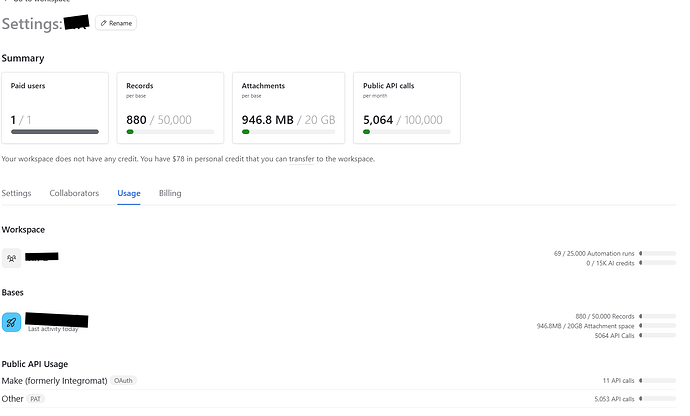The width and height of the screenshot is (690, 416).
Task: Click the Attachments per base summary card
Action: click(x=285, y=108)
